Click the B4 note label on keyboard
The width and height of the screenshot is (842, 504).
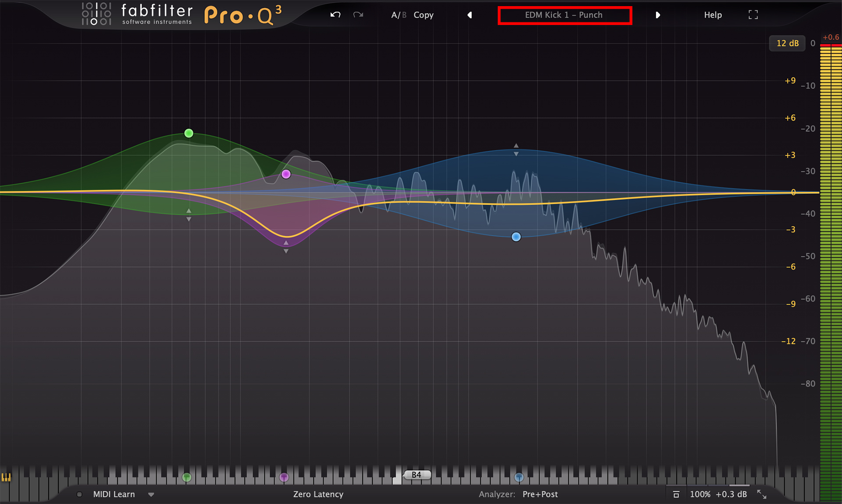coord(417,475)
